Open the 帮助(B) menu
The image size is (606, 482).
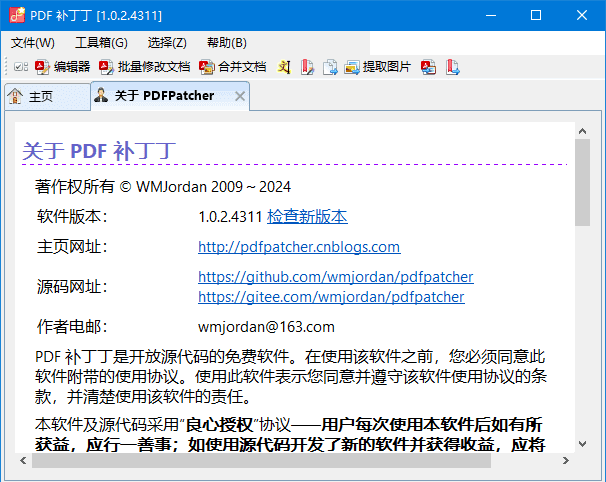pyautogui.click(x=226, y=43)
